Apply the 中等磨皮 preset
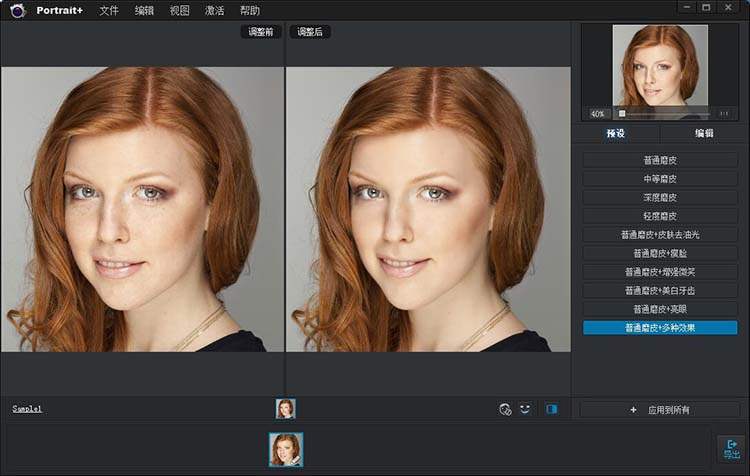750x476 pixels. click(660, 178)
